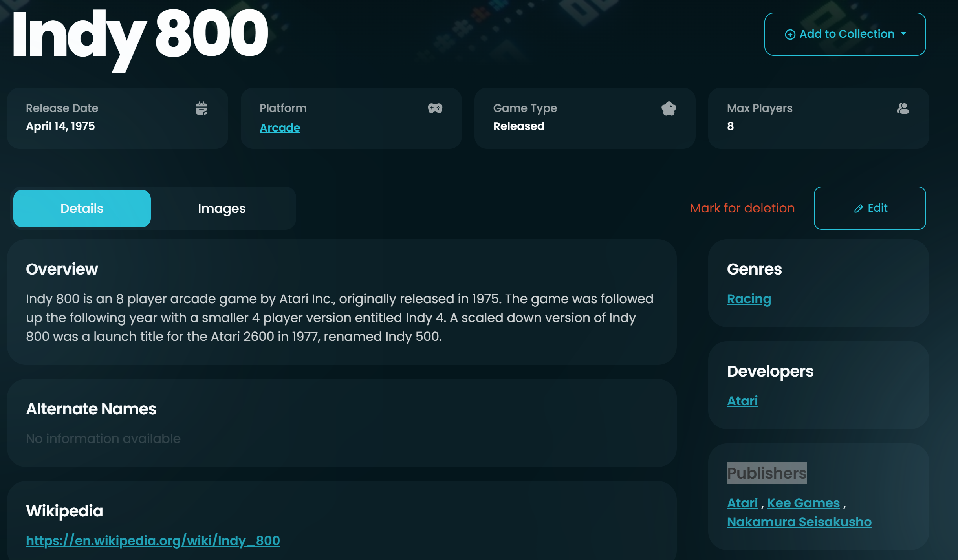Image resolution: width=958 pixels, height=560 pixels.
Task: Open the Nakamura Seisakusho publisher link
Action: [x=799, y=522]
